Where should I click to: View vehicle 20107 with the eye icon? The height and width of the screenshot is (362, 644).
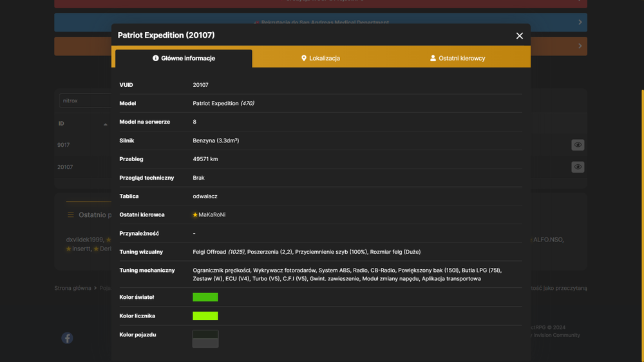tap(578, 167)
